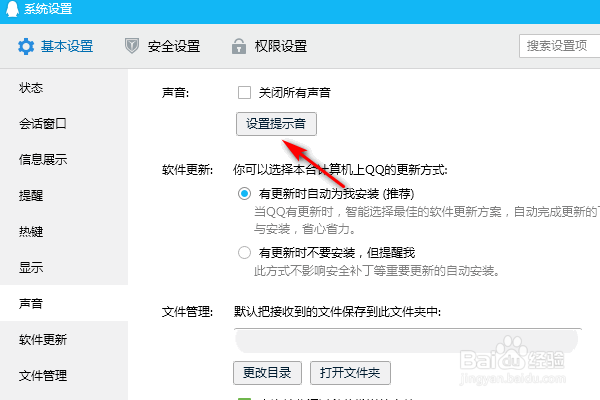Click the 打开文件夹 button
600x400 pixels.
[350, 373]
